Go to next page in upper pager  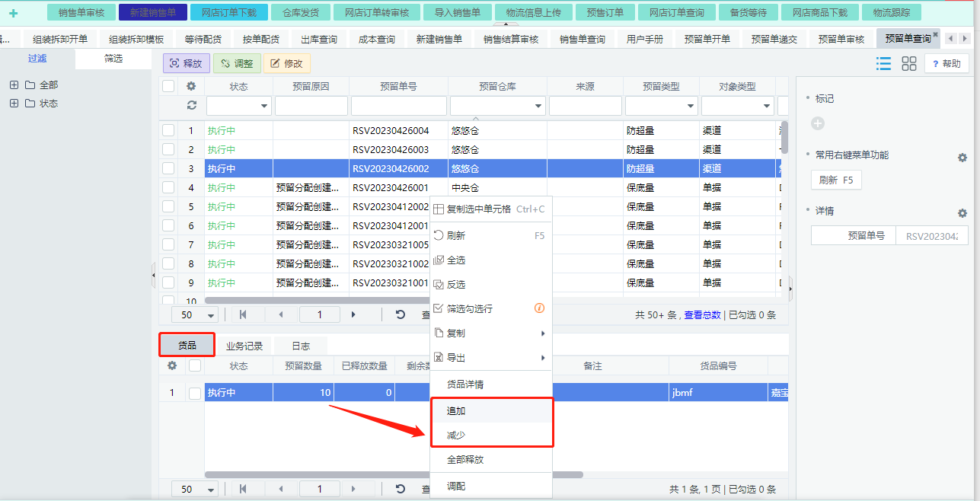tap(353, 314)
